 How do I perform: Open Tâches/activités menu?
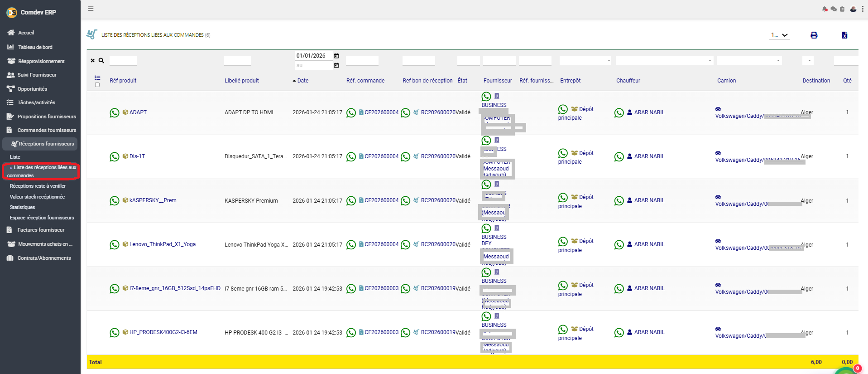(x=36, y=102)
